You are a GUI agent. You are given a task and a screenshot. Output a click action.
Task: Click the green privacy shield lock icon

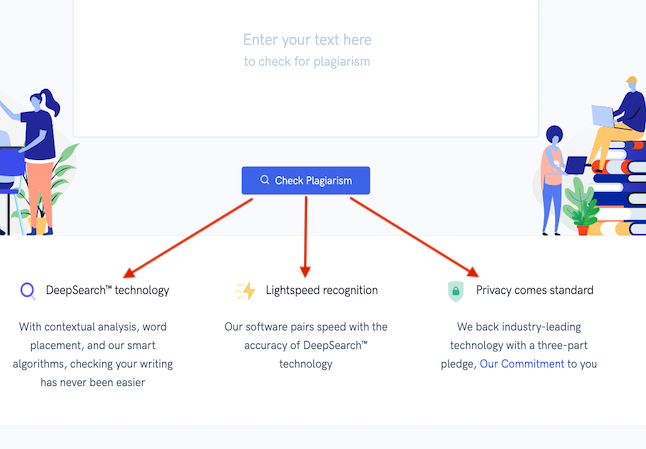tap(456, 291)
